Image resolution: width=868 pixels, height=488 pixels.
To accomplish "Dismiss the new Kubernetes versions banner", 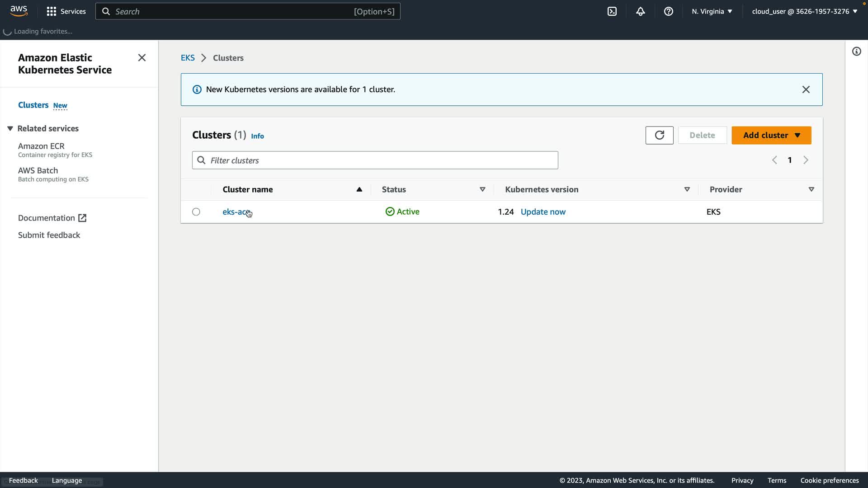I will pyautogui.click(x=806, y=89).
